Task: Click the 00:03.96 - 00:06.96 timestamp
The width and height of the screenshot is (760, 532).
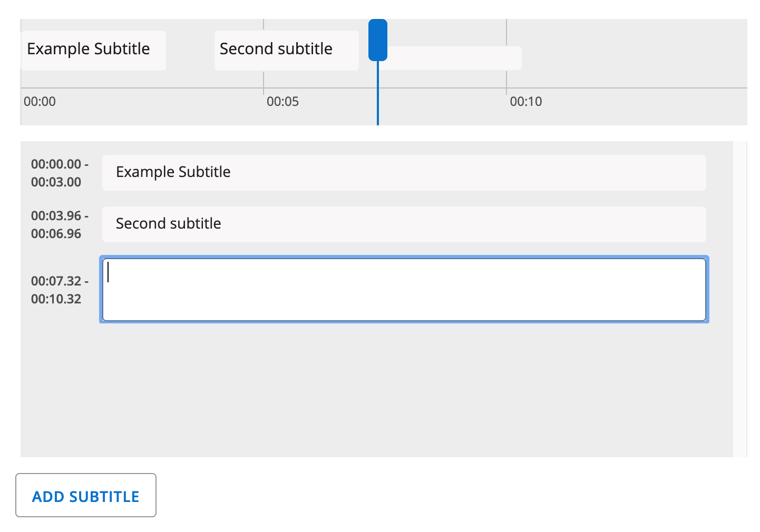Action: [59, 225]
